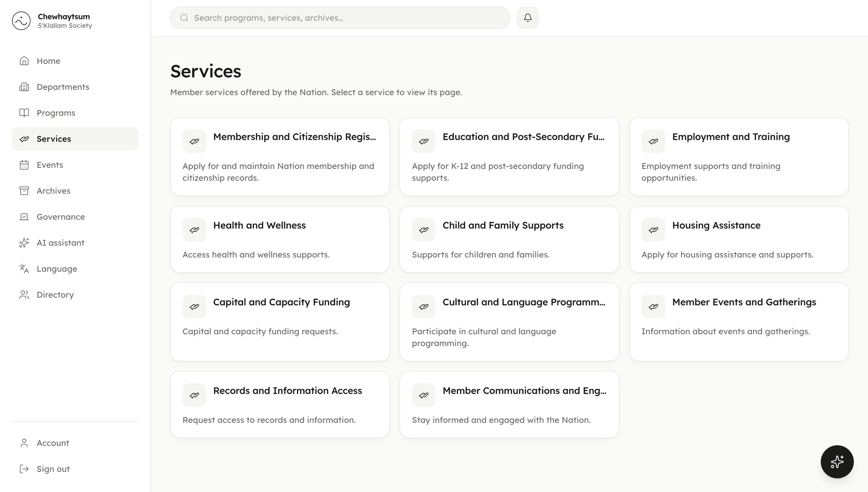
Task: Click 'Stay informed and engaged with the Nation.'
Action: (x=501, y=420)
